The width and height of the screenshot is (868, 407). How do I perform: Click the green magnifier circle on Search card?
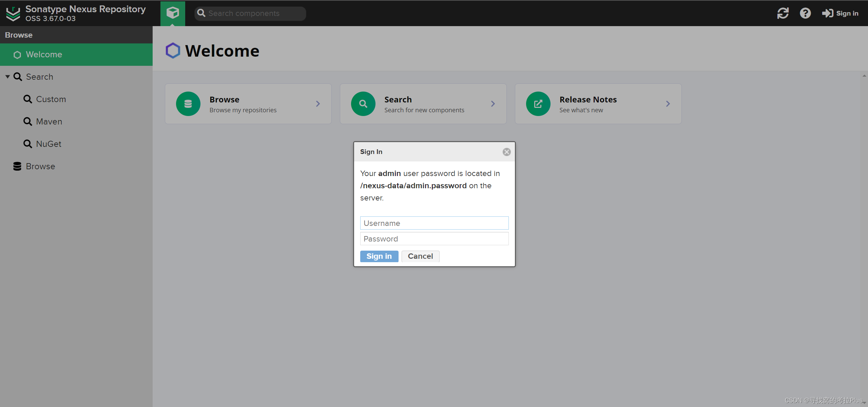[x=363, y=104]
